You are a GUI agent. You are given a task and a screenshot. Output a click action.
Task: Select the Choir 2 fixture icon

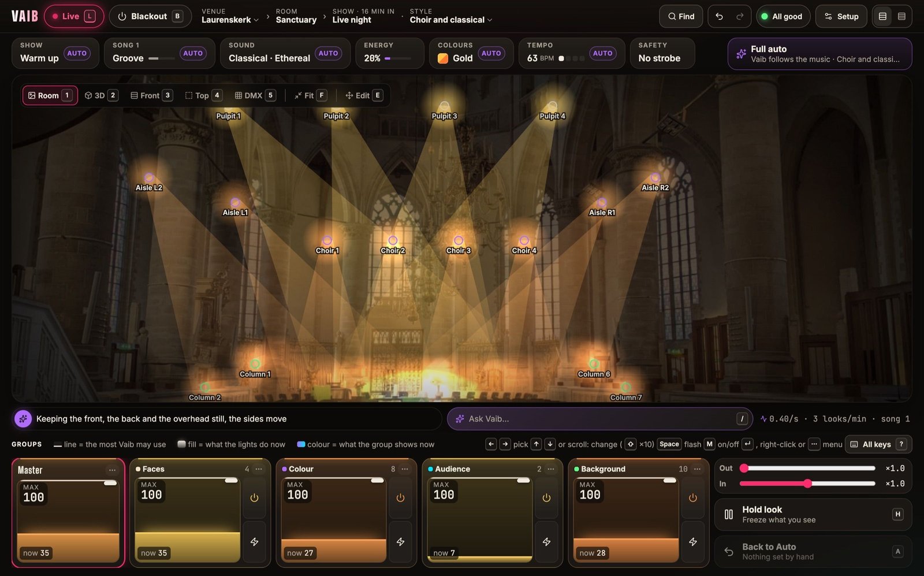[393, 240]
